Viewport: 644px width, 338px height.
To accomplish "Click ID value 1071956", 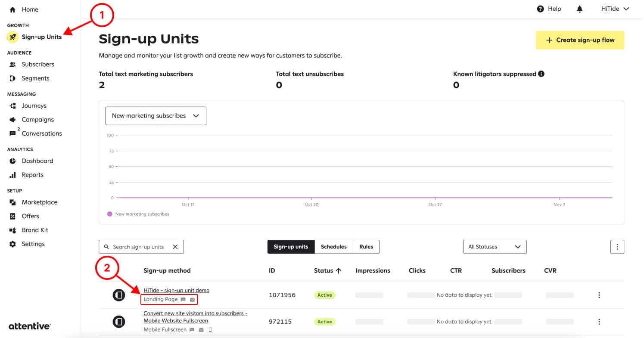I will click(x=282, y=295).
